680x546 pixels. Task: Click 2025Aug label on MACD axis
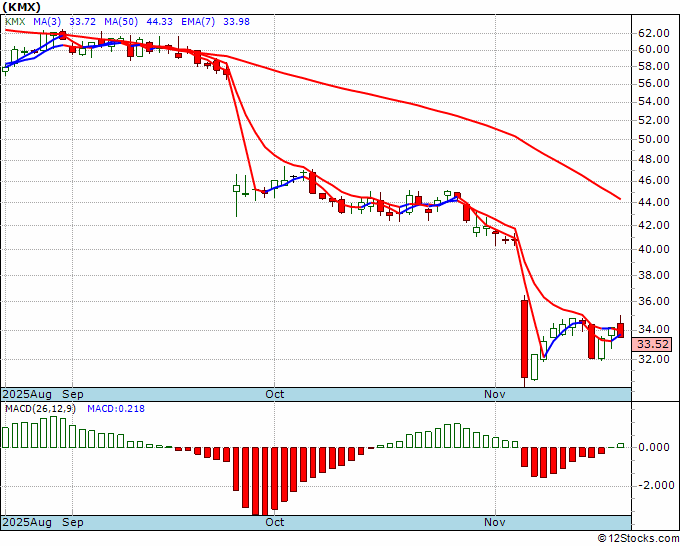point(27,522)
